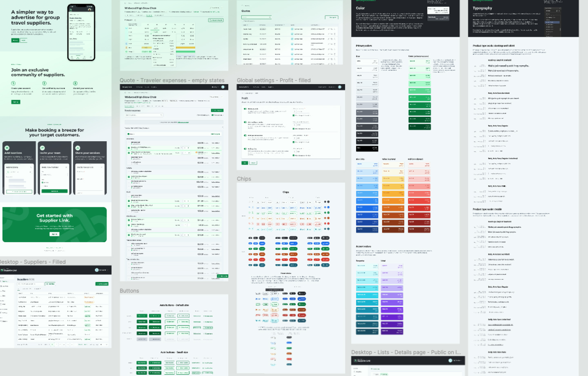This screenshot has height=376, width=588.
Task: Click the step 3 circle icon above Market your services
Action: click(x=75, y=83)
